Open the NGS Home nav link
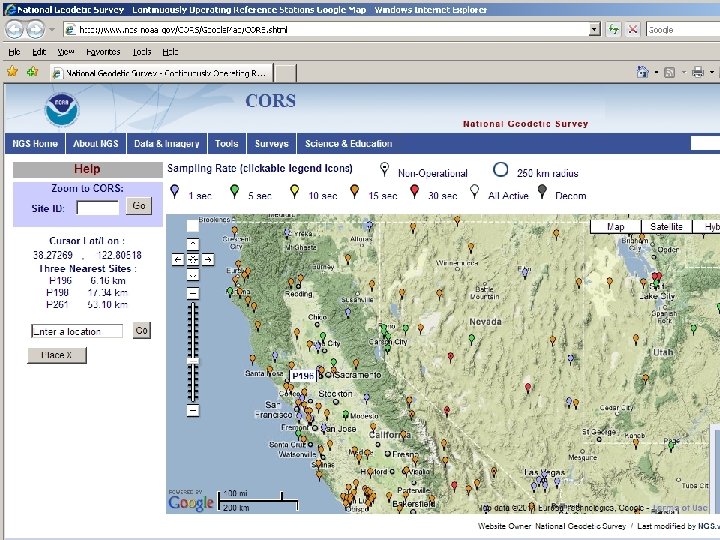The height and width of the screenshot is (540, 720). [35, 144]
